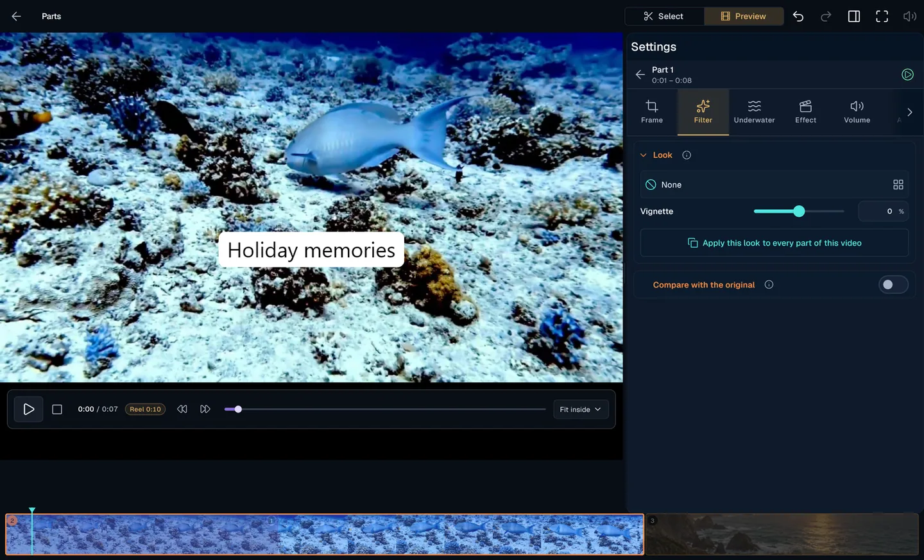Toggle the side panel layout icon
This screenshot has height=560, width=924.
tap(854, 16)
